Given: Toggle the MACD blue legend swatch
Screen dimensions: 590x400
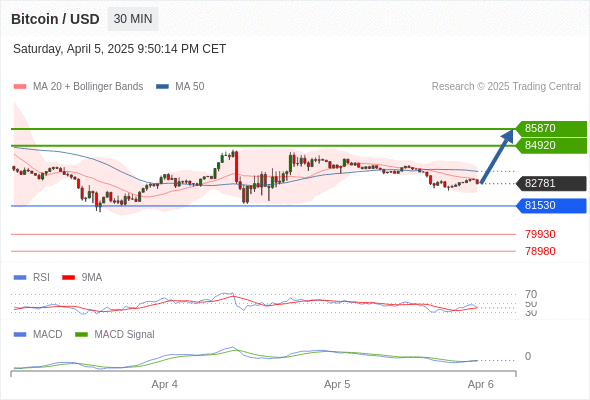Looking at the screenshot, I should 20,334.
